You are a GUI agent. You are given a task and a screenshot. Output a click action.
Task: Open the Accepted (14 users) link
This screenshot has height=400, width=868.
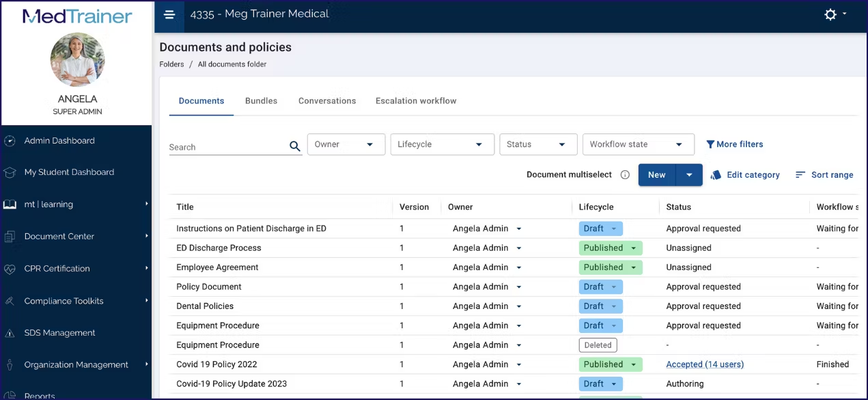point(705,364)
